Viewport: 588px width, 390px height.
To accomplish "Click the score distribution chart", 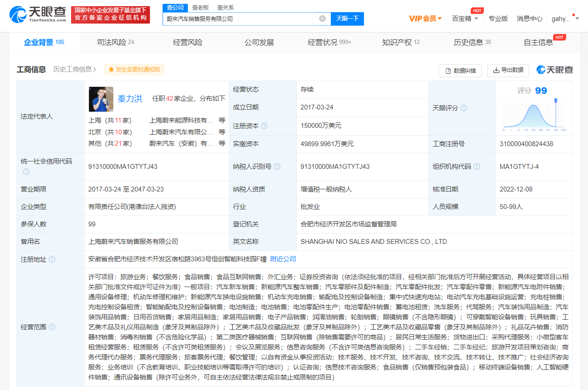I will click(534, 114).
